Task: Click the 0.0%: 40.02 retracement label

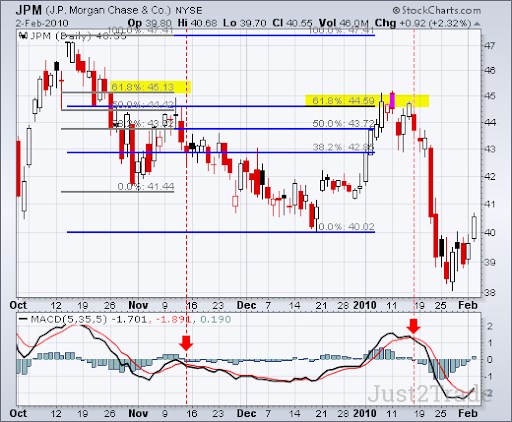Action: 346,227
